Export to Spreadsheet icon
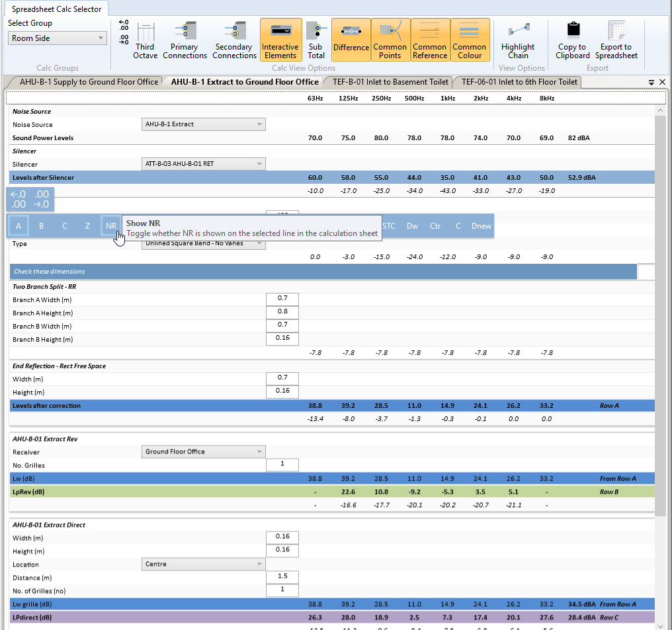The width and height of the screenshot is (672, 630). pyautogui.click(x=616, y=40)
